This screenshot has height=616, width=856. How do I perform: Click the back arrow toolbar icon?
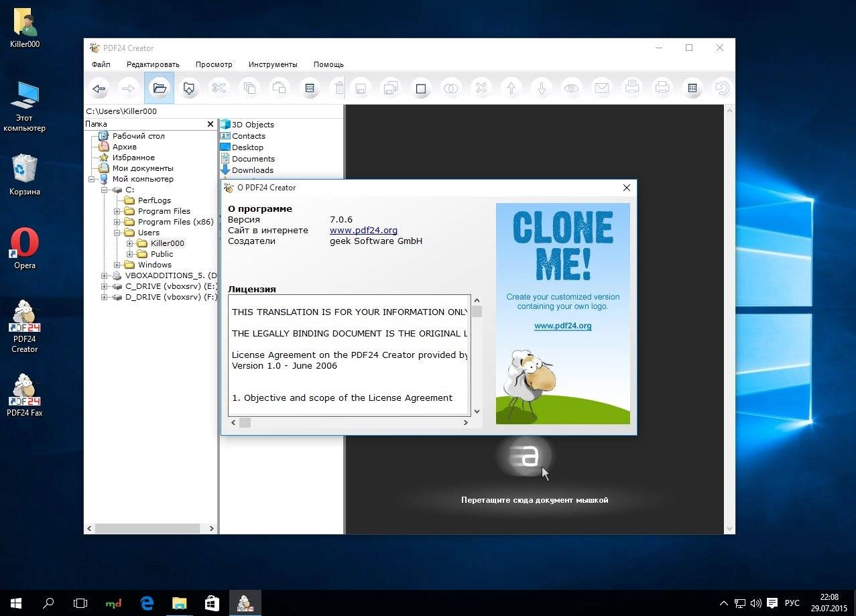click(99, 88)
